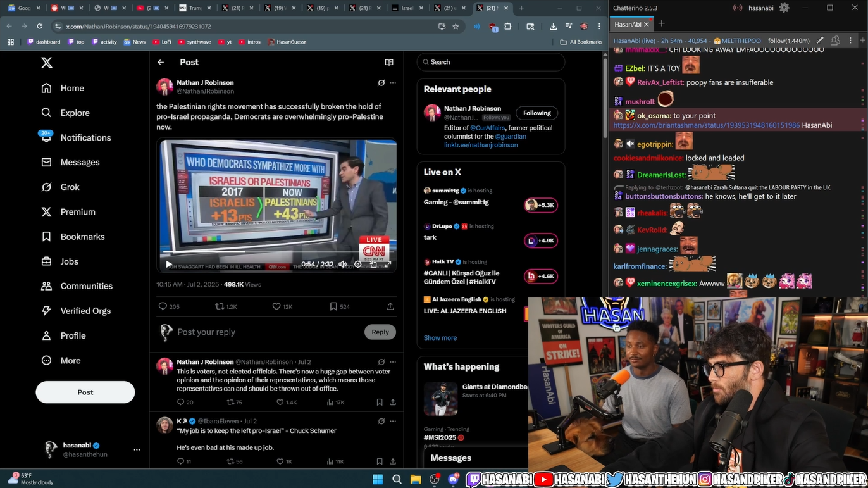868x488 pixels.
Task: Open the All Bookmarks folder
Action: [x=581, y=42]
